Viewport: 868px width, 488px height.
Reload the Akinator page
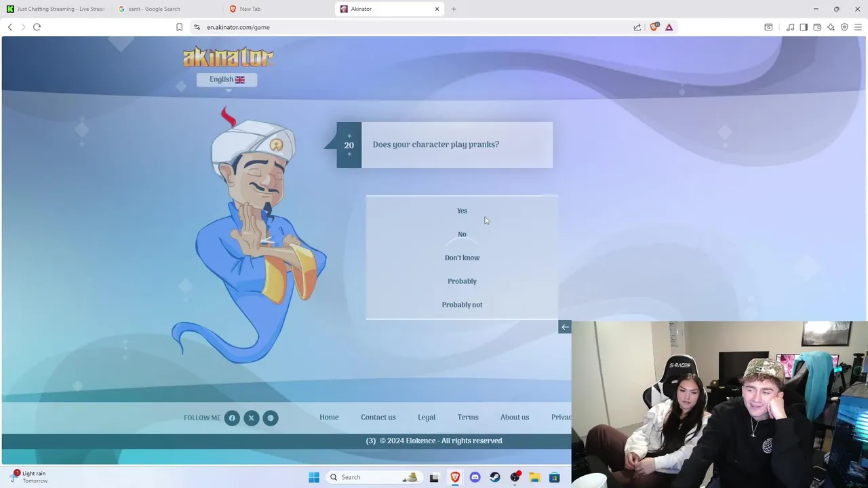(37, 27)
